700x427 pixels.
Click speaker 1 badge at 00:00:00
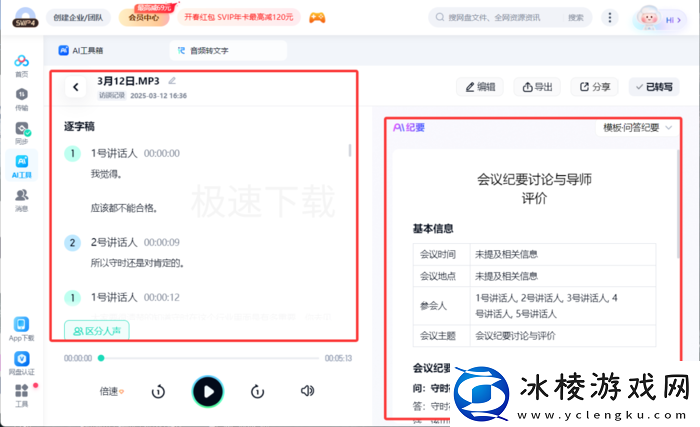coord(72,154)
